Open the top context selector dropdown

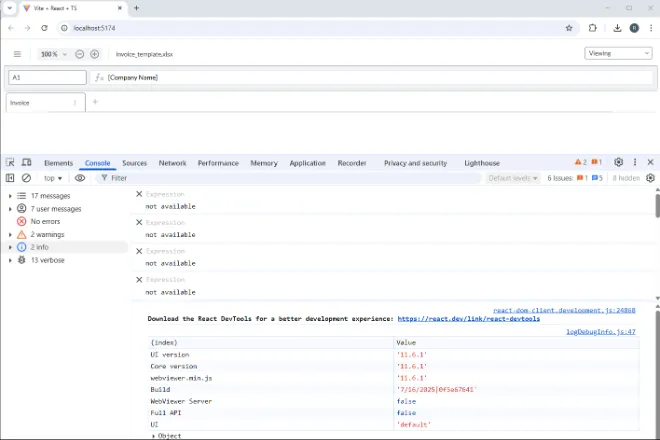(53, 178)
